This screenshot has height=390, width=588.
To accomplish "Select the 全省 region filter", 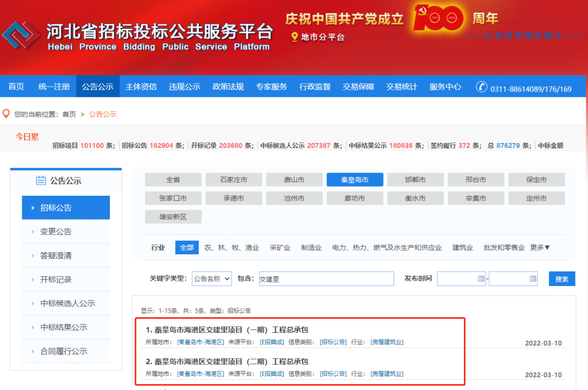I will [x=173, y=179].
